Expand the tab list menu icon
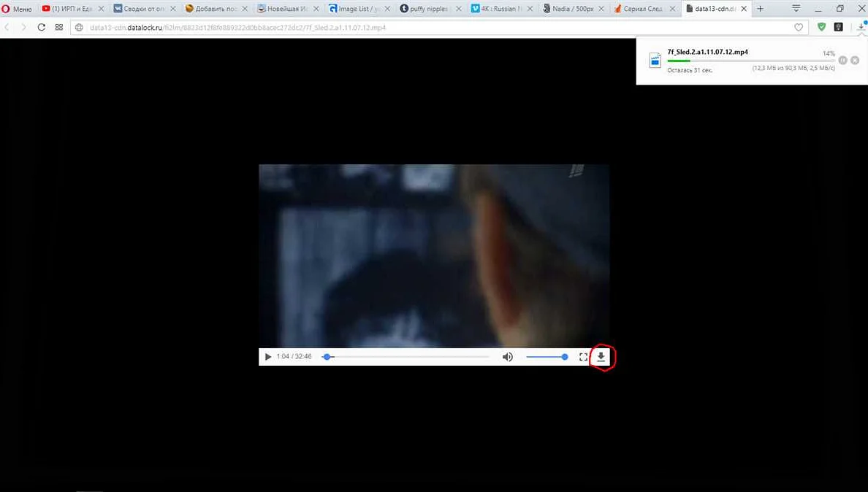868x492 pixels. coord(796,9)
